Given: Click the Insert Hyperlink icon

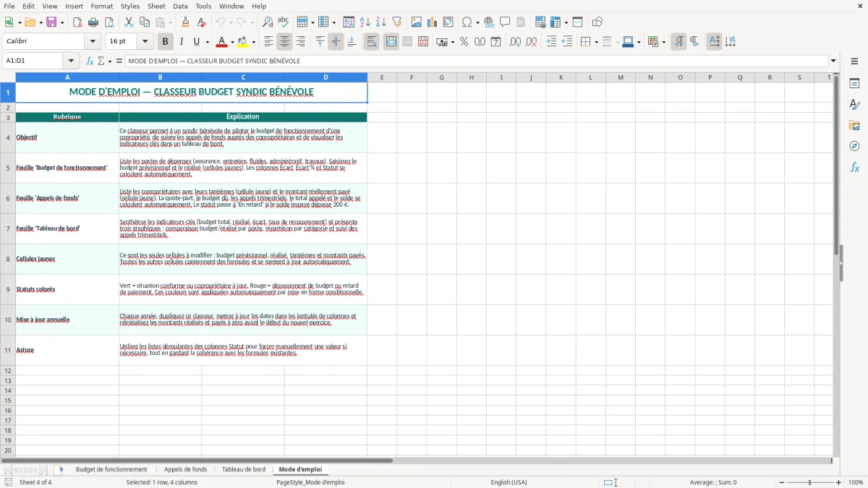Looking at the screenshot, I should (489, 22).
